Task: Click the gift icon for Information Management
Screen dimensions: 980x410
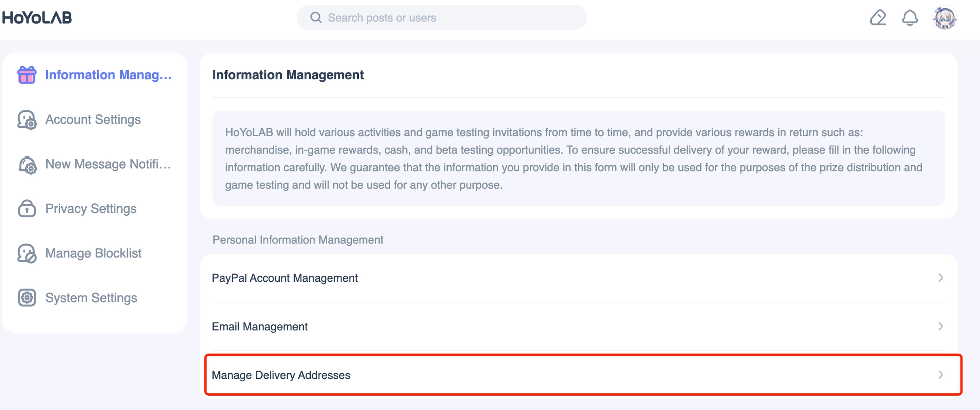Action: 27,75
